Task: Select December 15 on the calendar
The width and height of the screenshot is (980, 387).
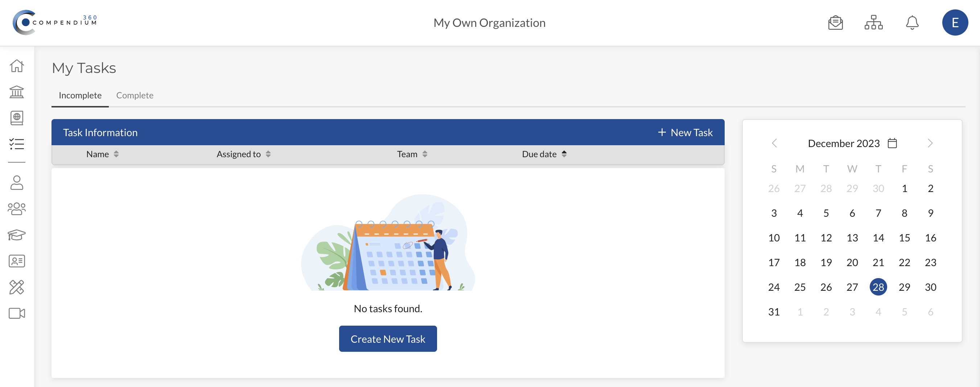Action: click(x=904, y=238)
